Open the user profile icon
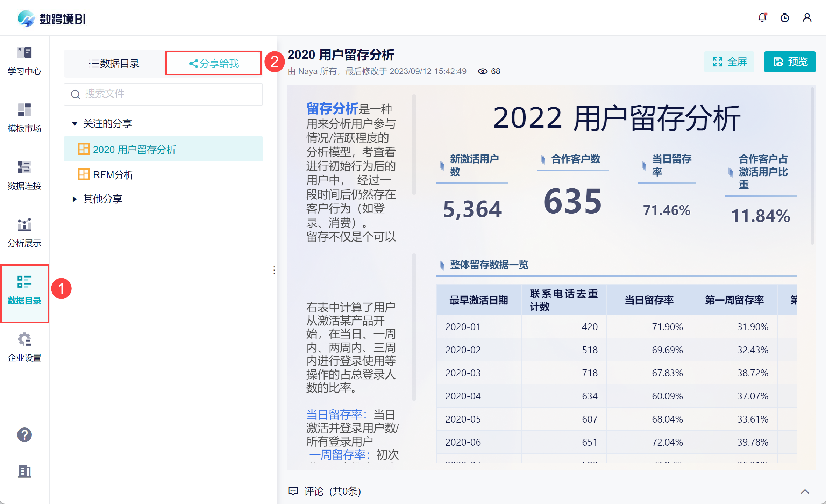The image size is (826, 504). click(x=807, y=17)
